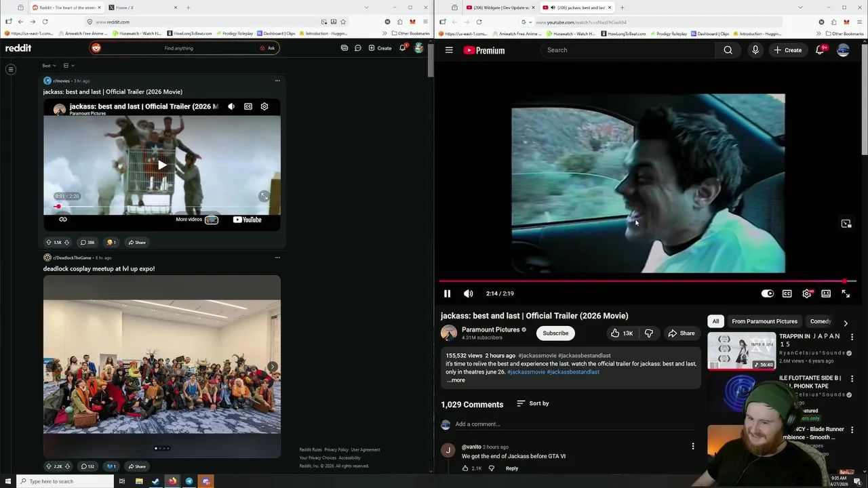Open Reddit Ask button in search bar
The width and height of the screenshot is (868, 488).
coord(267,48)
